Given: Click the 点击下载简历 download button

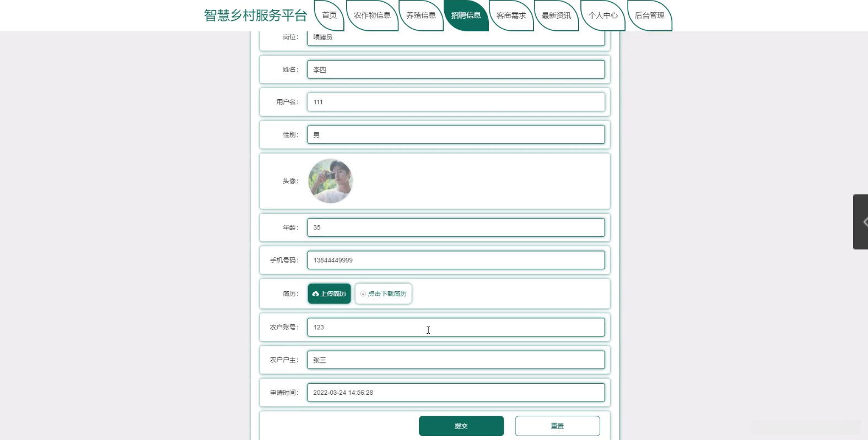Looking at the screenshot, I should (x=384, y=294).
